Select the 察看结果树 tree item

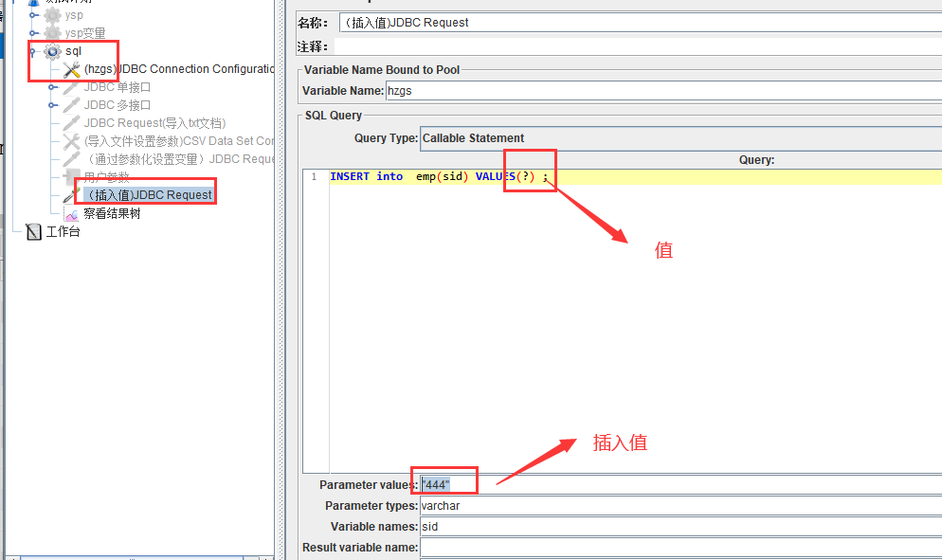coord(112,214)
